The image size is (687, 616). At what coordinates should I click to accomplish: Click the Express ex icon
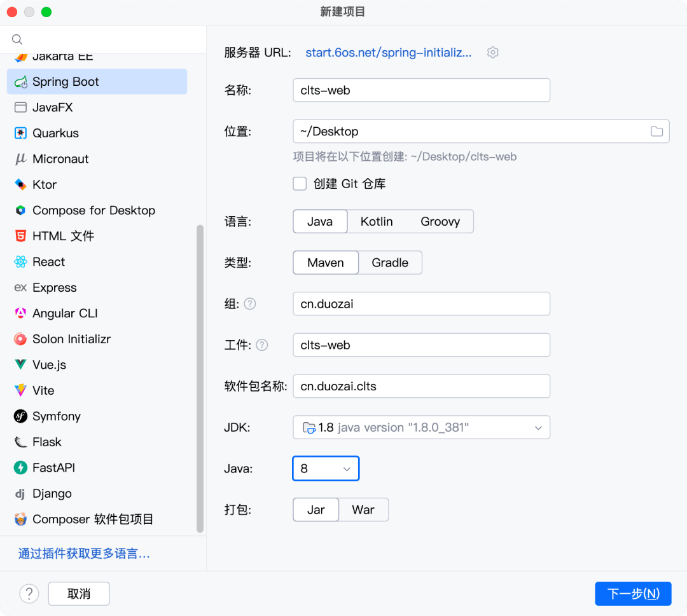pos(20,287)
